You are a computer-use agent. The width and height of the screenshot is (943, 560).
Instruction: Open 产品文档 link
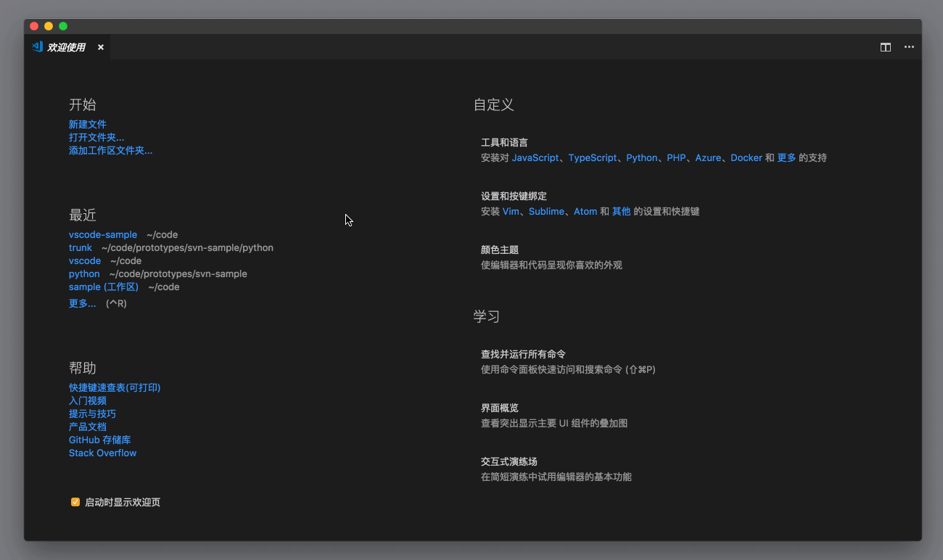(x=88, y=427)
